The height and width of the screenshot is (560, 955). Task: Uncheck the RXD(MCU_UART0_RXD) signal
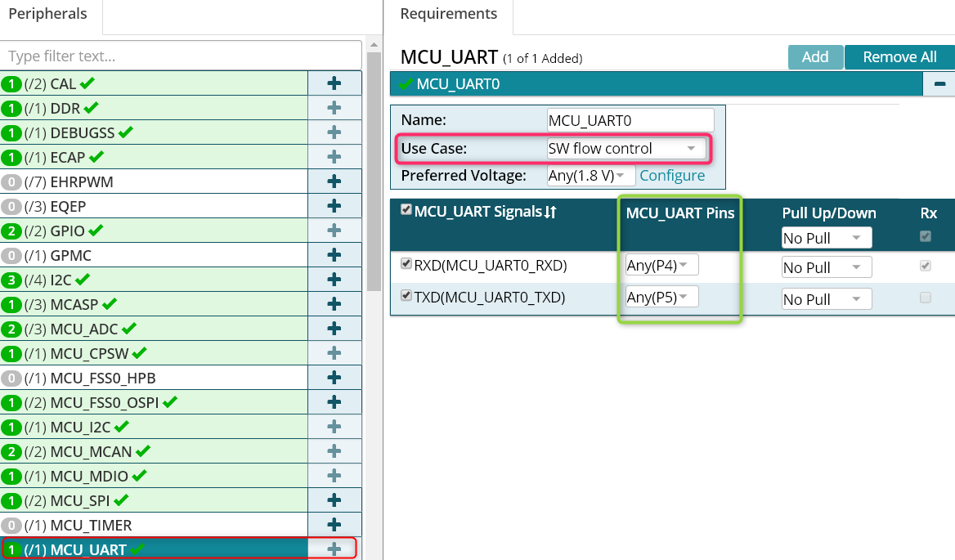point(406,264)
